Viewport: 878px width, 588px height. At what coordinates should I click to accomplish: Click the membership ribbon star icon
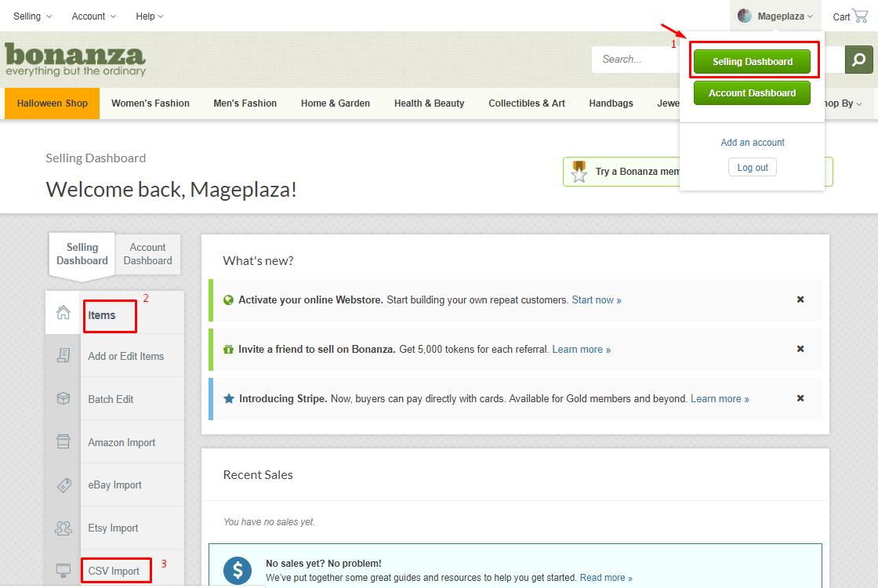579,172
